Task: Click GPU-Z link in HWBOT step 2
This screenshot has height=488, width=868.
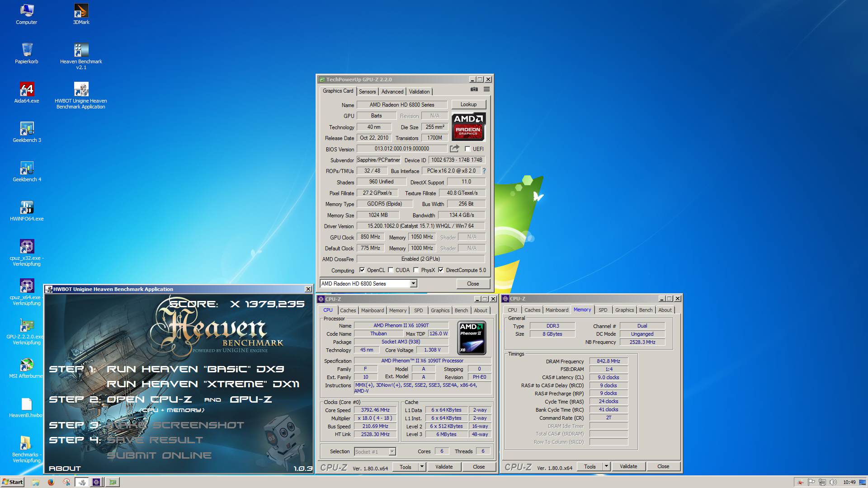Action: (x=251, y=399)
